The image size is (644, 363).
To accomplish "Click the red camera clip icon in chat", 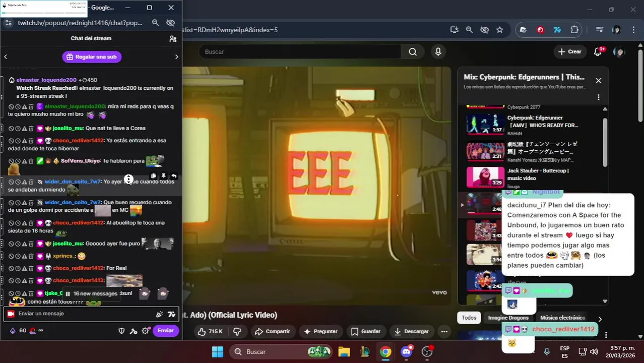I will pyautogui.click(x=11, y=314).
